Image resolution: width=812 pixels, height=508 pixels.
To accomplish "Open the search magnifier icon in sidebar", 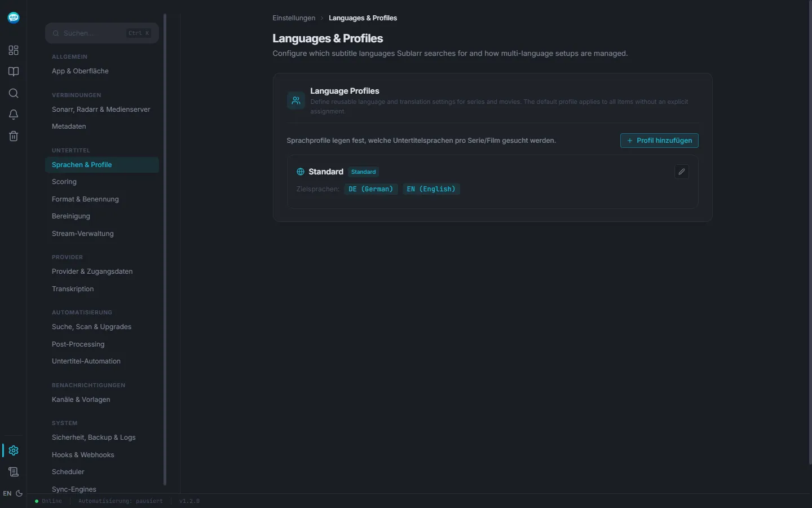I will click(14, 93).
